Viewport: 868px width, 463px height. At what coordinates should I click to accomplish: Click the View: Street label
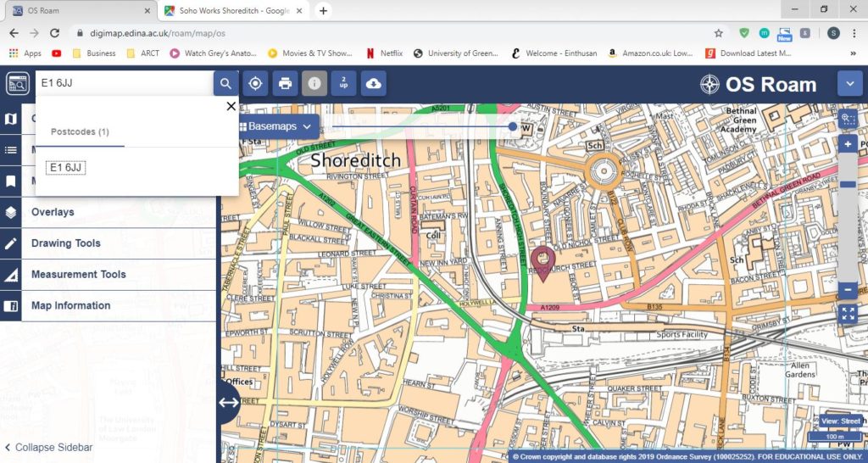pos(841,421)
